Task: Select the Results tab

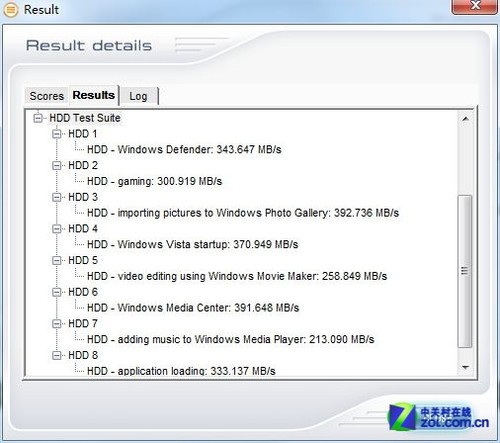Action: (x=94, y=95)
